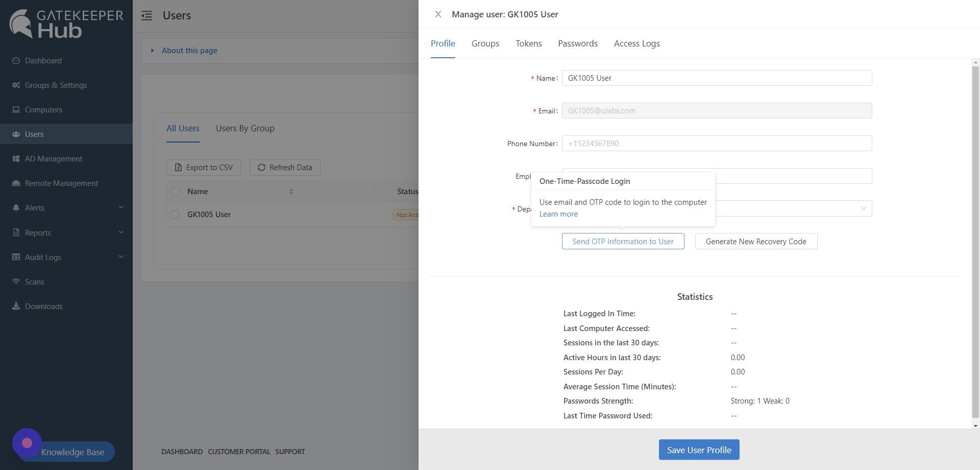980x470 pixels.
Task: Sort by Name column arrows
Action: (x=291, y=192)
